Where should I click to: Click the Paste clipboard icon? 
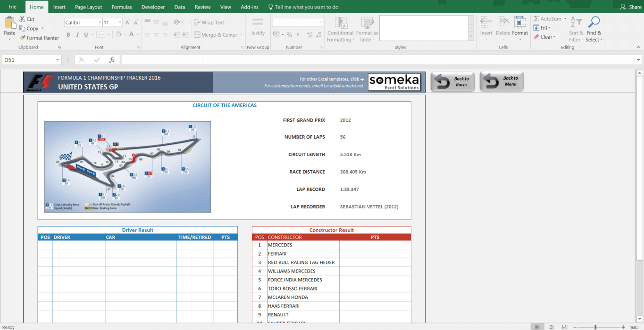(9, 23)
